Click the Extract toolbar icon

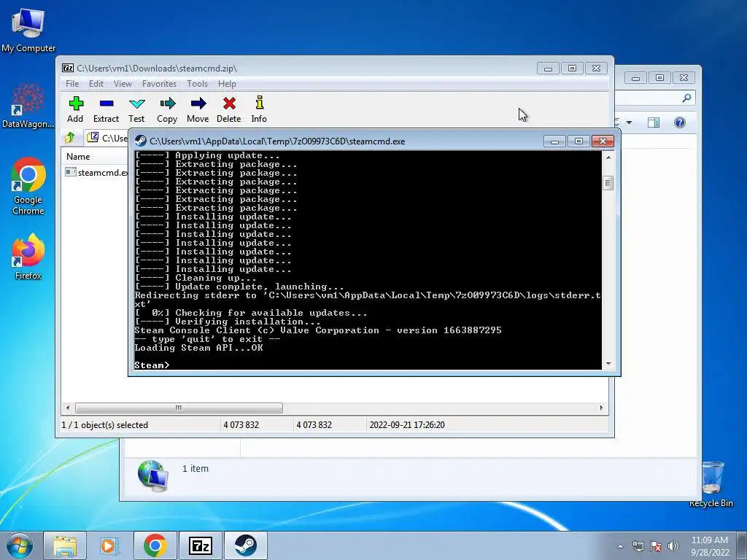coord(106,109)
